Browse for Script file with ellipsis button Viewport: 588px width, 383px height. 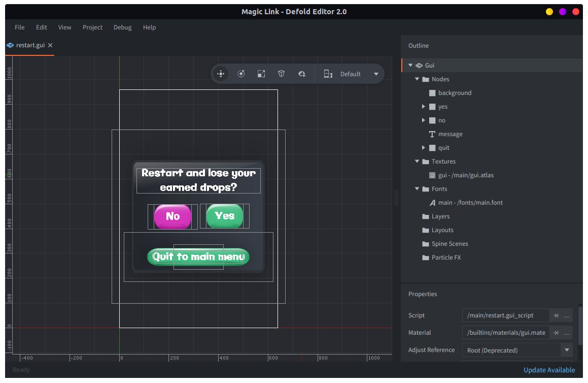[x=567, y=315]
